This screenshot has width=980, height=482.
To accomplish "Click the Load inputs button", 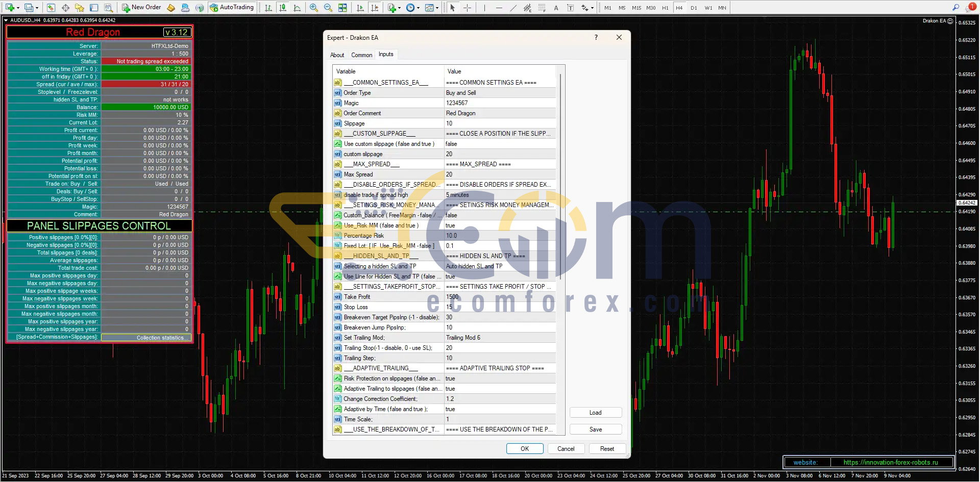I will 596,413.
